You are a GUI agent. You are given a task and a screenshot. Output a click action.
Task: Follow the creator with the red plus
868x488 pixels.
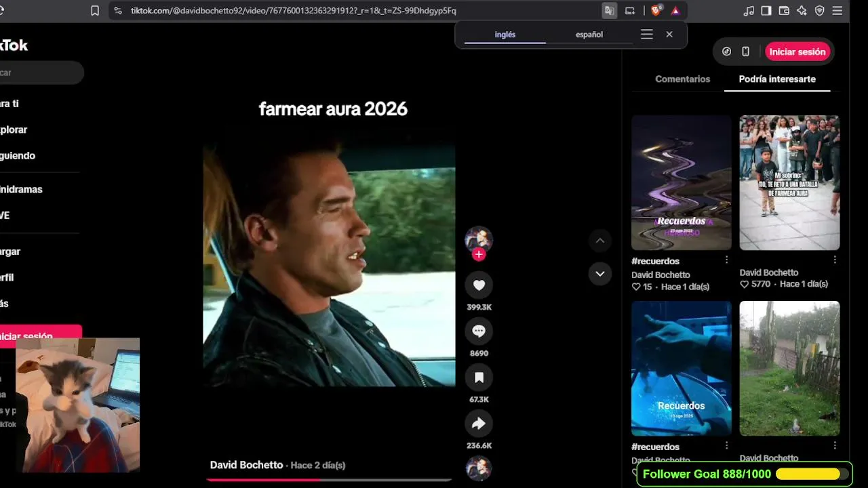point(479,254)
